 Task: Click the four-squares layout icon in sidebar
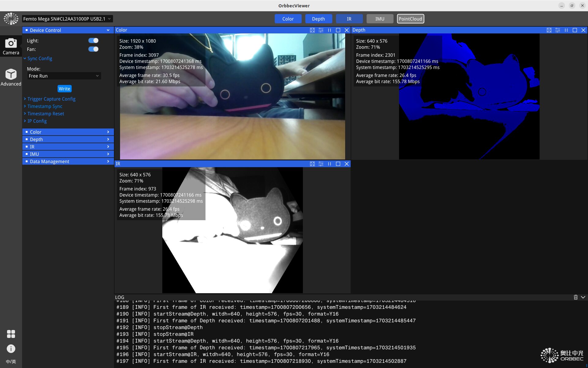pos(11,334)
